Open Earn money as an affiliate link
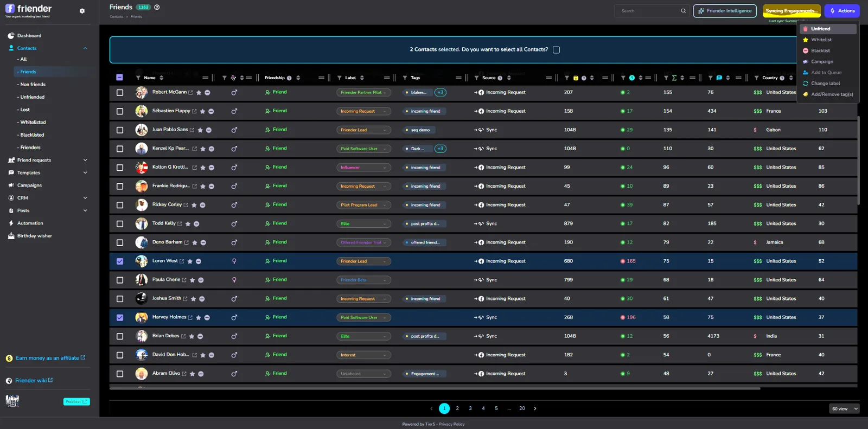This screenshot has width=868, height=429. tap(47, 358)
